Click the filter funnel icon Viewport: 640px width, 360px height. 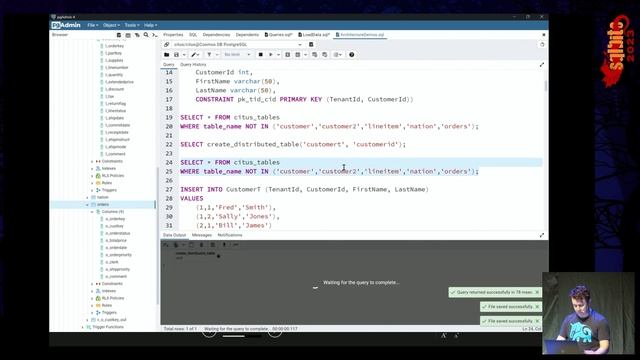[x=209, y=55]
